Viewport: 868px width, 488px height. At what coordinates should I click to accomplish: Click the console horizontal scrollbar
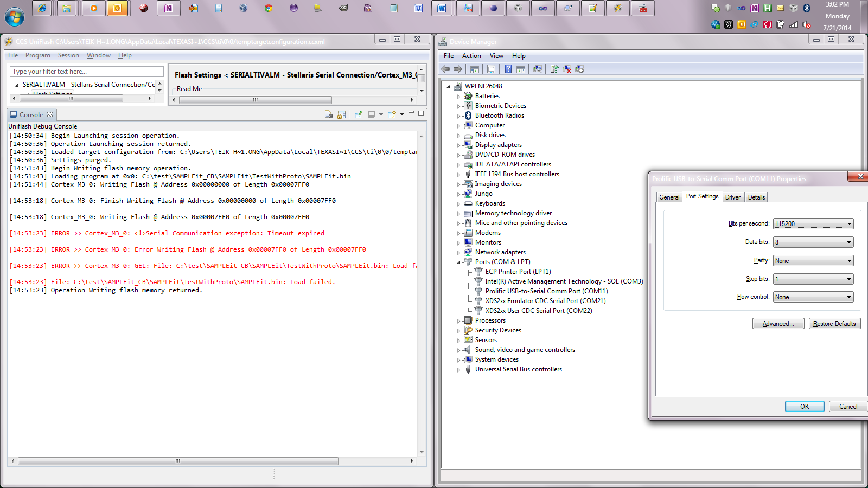tap(178, 461)
